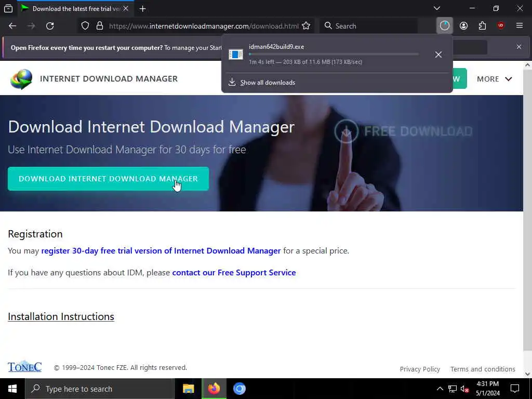Dismiss the Open Firefox startup notification bar

tap(519, 47)
